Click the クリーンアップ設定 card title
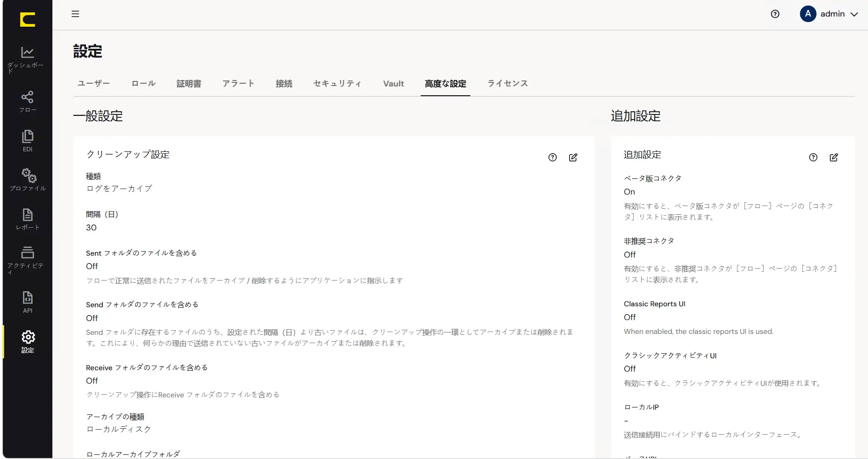The width and height of the screenshot is (868, 459). coord(128,155)
